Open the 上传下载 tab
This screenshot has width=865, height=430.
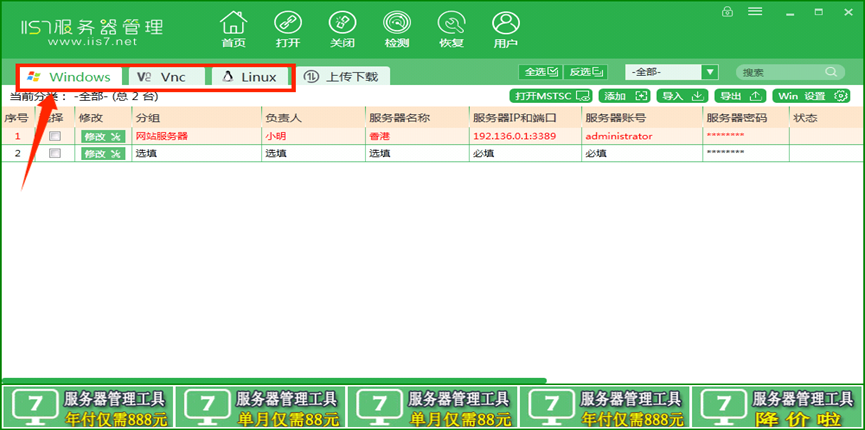point(343,77)
